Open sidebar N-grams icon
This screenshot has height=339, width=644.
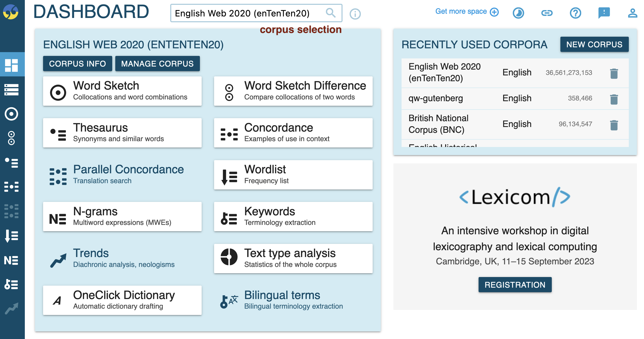pyautogui.click(x=11, y=260)
